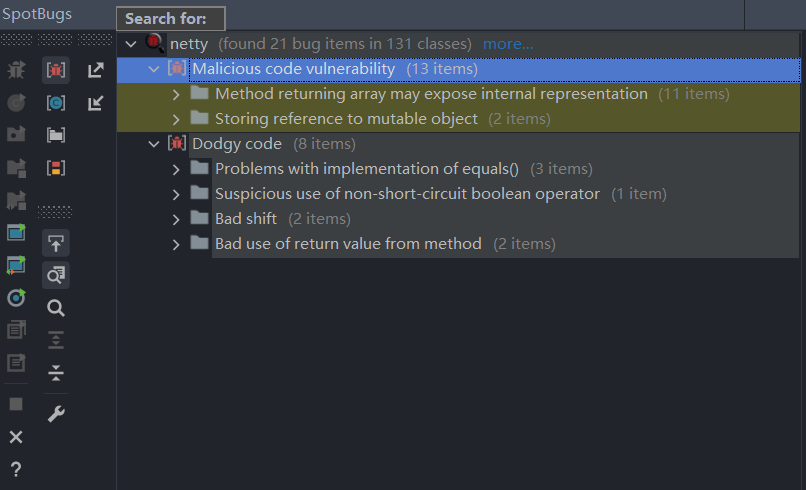Collapse Malicious code vulnerability chevron
806x490 pixels.
(154, 69)
